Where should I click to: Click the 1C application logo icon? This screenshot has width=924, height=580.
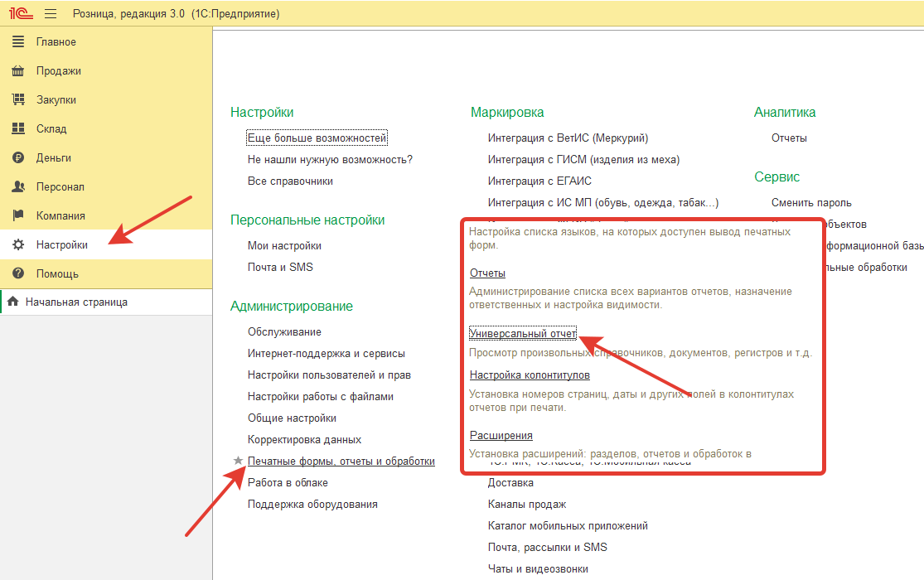coord(21,14)
